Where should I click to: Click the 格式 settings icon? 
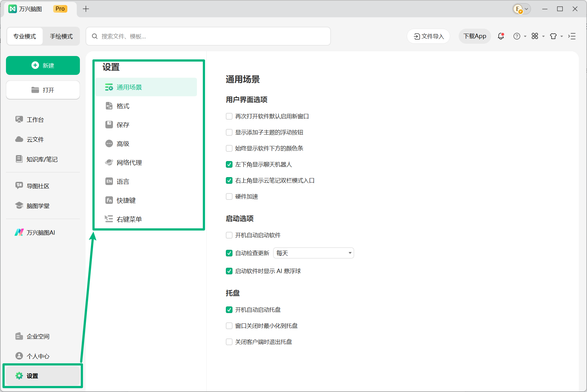109,106
